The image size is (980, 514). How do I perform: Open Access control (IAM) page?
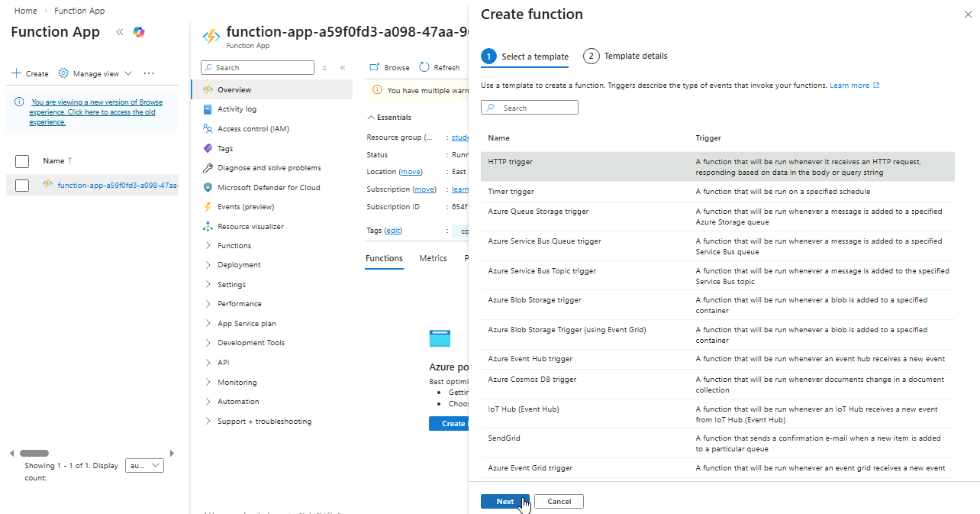point(253,129)
